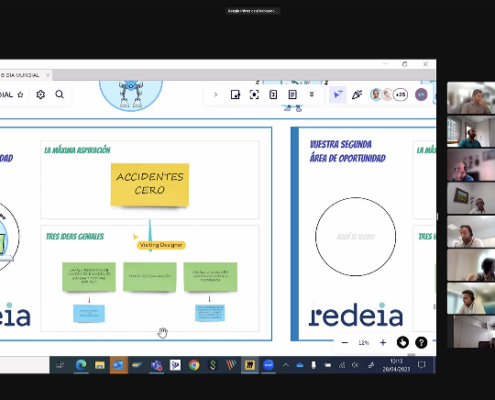The height and width of the screenshot is (400, 495).
Task: Open Miro board settings gear
Action: click(x=40, y=95)
